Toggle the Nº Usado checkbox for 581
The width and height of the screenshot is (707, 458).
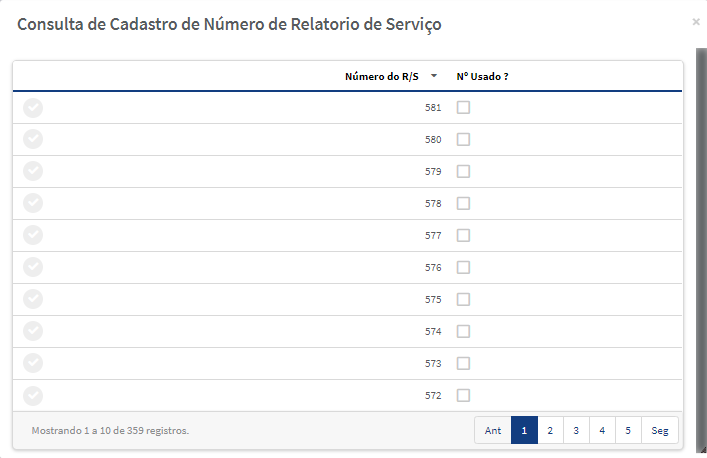click(x=463, y=107)
